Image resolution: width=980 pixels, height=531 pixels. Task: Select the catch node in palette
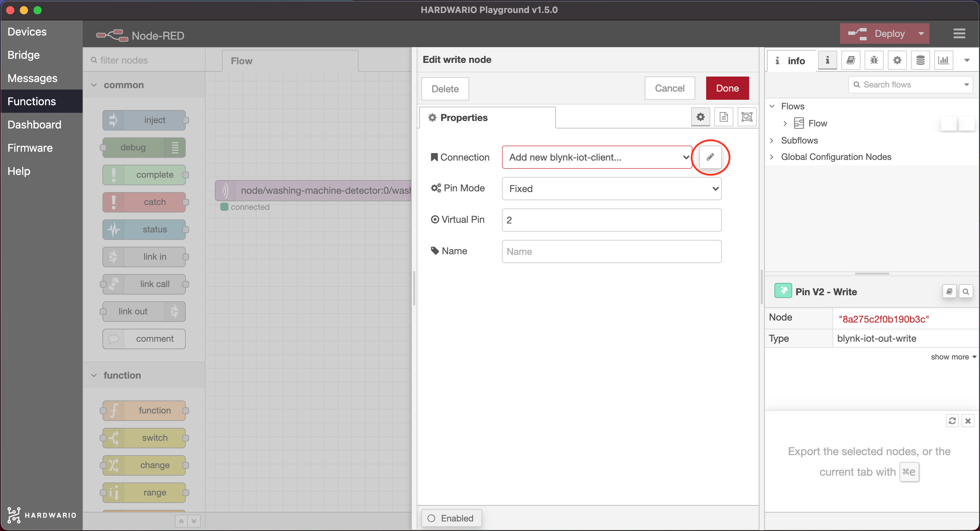click(x=144, y=202)
